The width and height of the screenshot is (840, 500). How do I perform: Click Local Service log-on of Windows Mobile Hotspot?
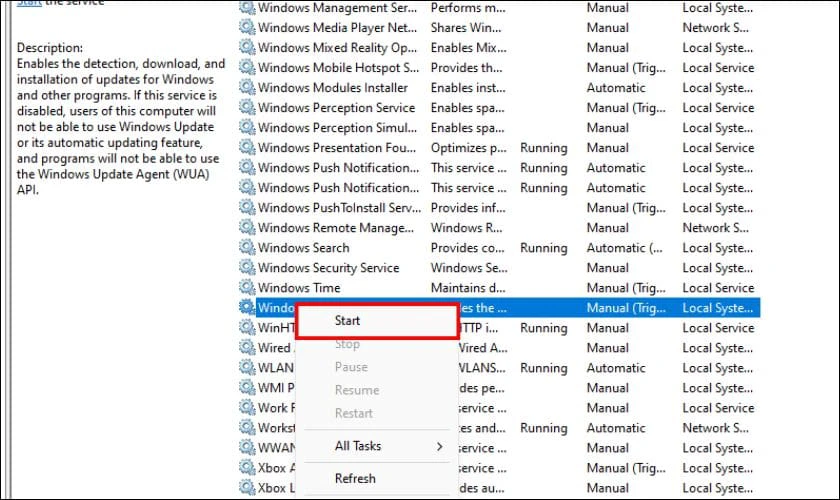point(718,68)
